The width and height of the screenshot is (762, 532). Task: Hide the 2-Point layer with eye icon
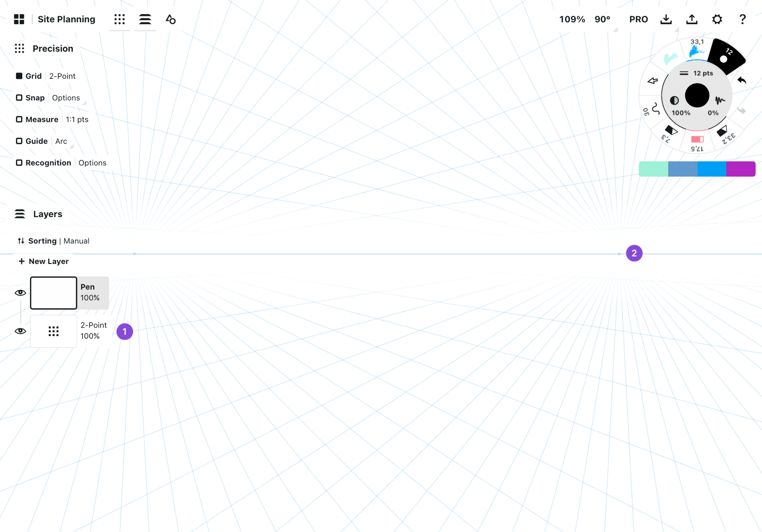(20, 331)
